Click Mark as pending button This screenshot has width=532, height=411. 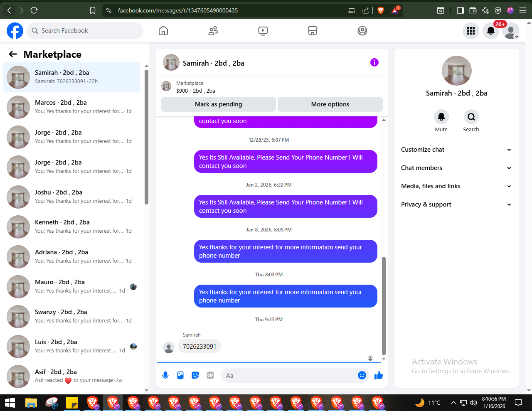tap(219, 104)
